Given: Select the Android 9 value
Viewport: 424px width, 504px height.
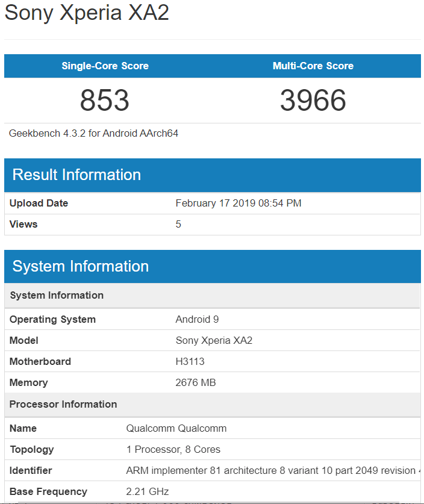Looking at the screenshot, I should tap(197, 320).
